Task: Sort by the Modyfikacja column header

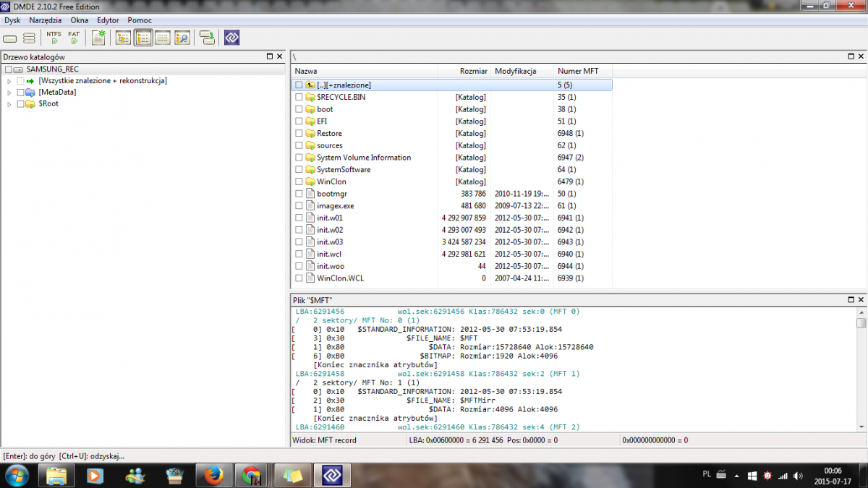Action: click(522, 71)
